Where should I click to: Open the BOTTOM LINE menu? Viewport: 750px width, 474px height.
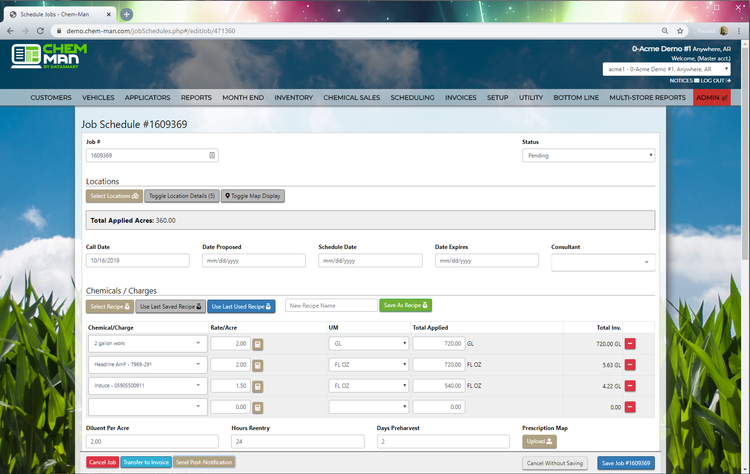(x=576, y=98)
